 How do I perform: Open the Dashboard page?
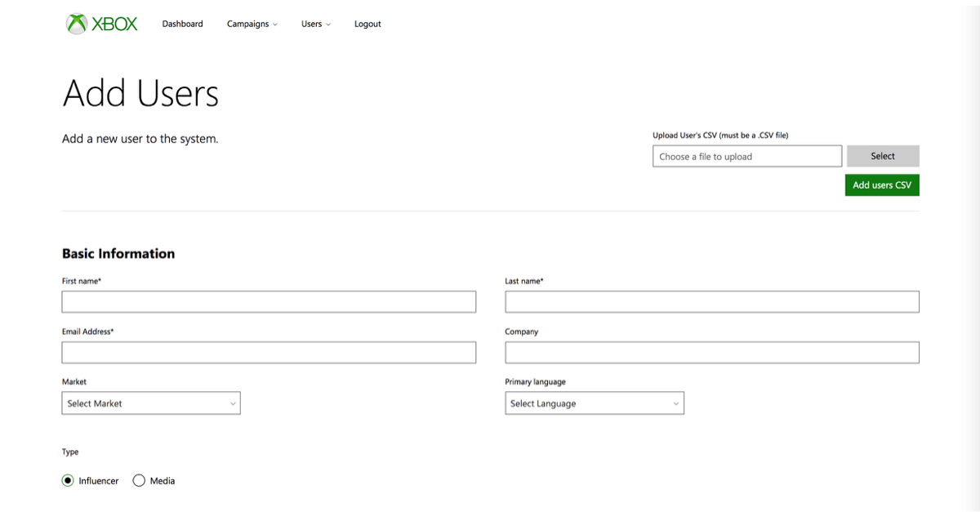(x=182, y=24)
